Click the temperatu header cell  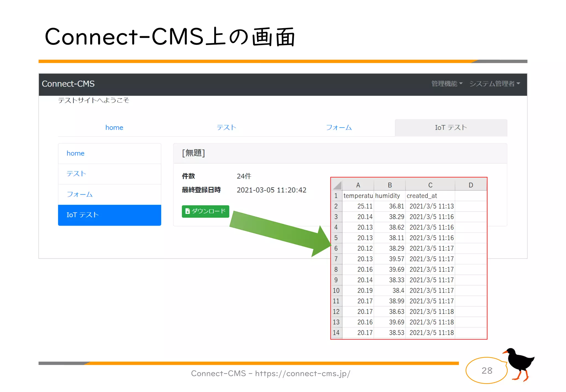point(358,196)
